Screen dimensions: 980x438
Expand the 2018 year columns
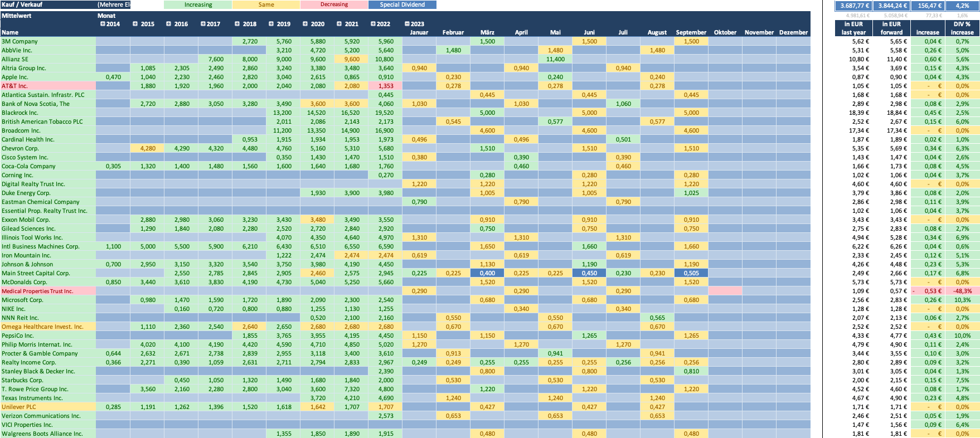pos(237,24)
